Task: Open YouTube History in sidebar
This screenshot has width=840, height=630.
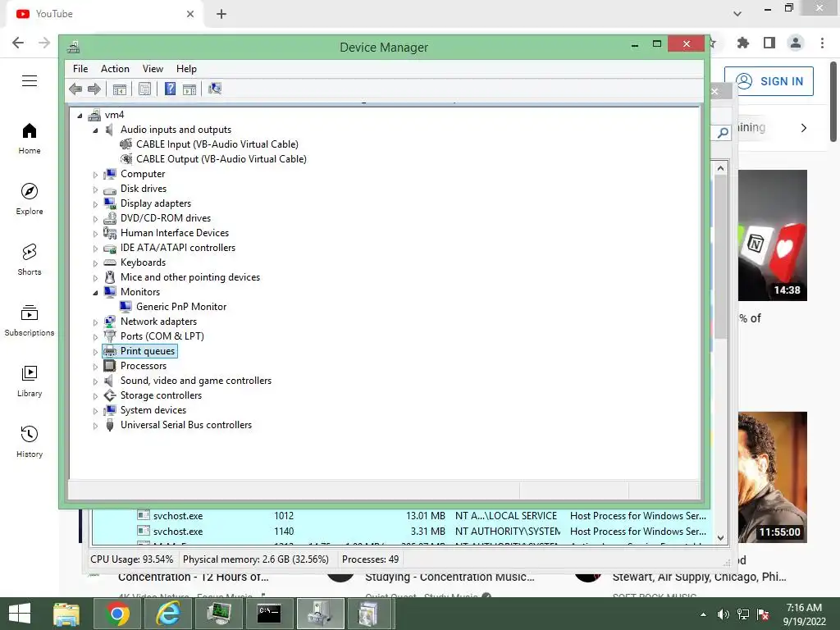Action: [30, 441]
